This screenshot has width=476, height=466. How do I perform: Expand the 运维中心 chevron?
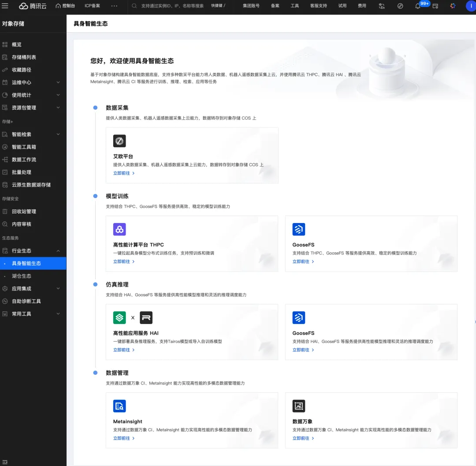[x=58, y=82]
